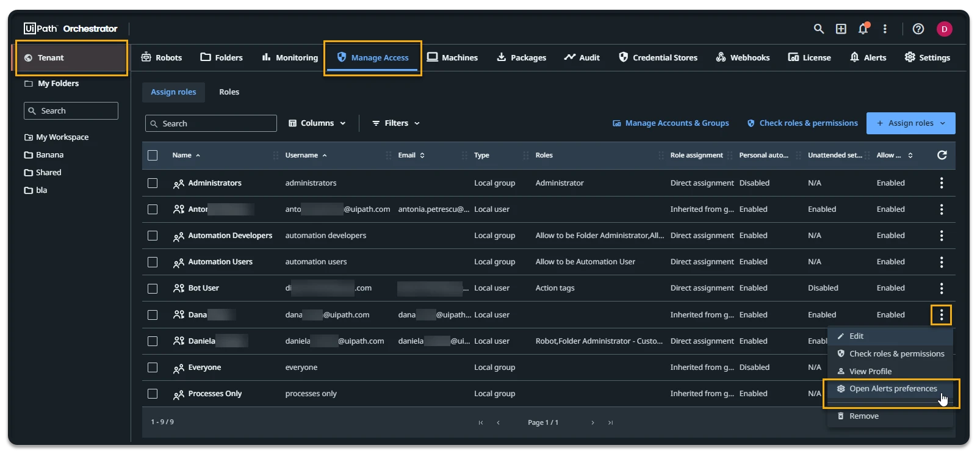This screenshot has height=459, width=980.
Task: Click the add-new plus box icon
Action: 841,29
